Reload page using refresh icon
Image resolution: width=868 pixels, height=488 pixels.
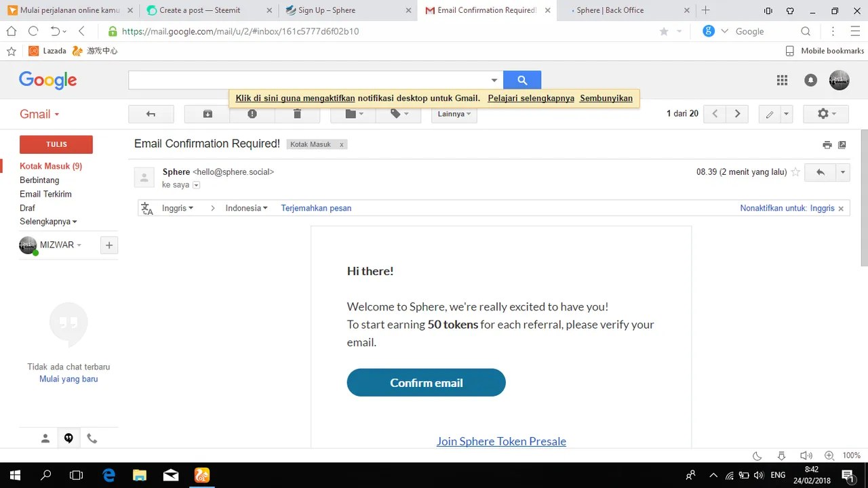point(33,31)
